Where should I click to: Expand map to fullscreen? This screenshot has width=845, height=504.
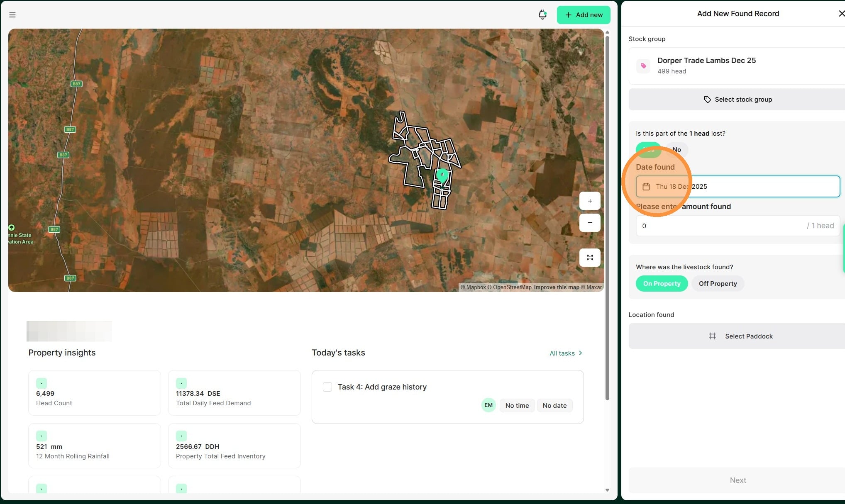coord(590,258)
